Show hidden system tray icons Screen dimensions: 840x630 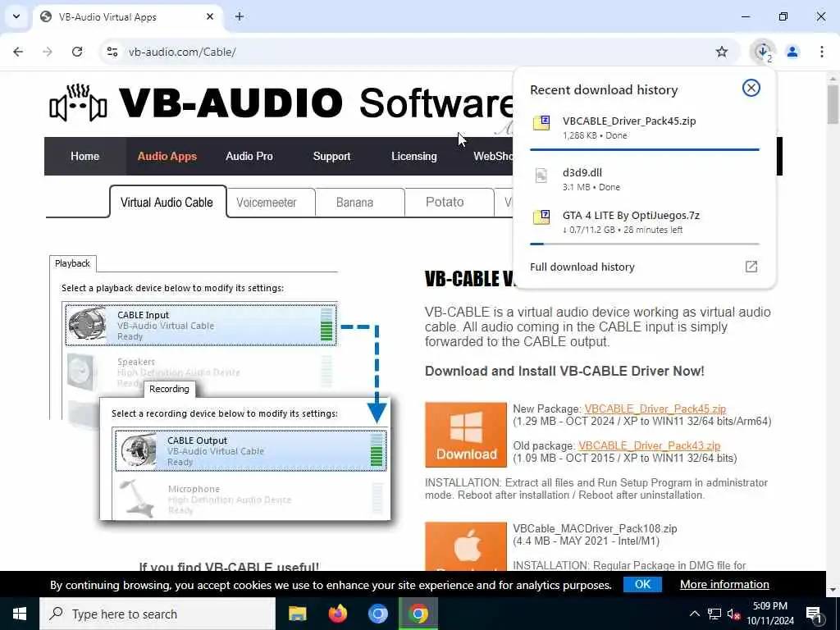coord(694,614)
